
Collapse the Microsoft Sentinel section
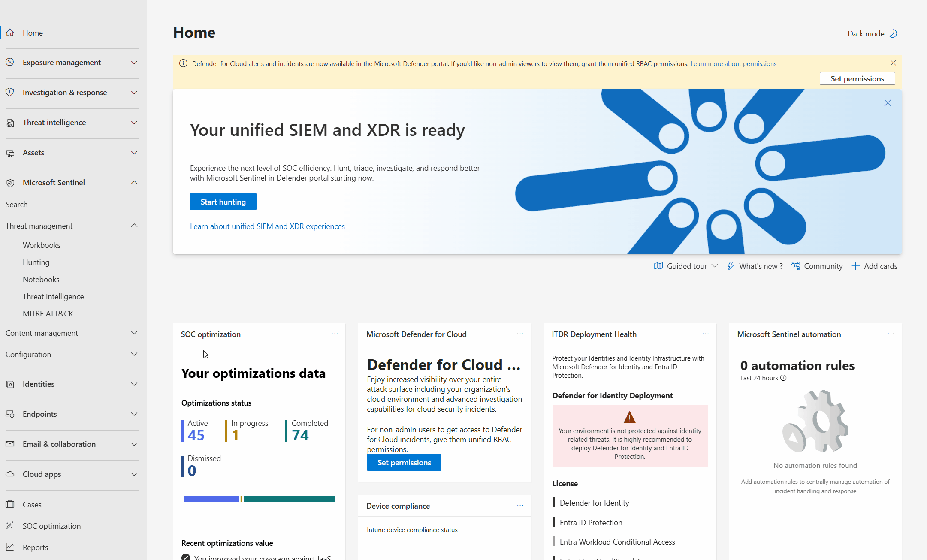(x=134, y=182)
